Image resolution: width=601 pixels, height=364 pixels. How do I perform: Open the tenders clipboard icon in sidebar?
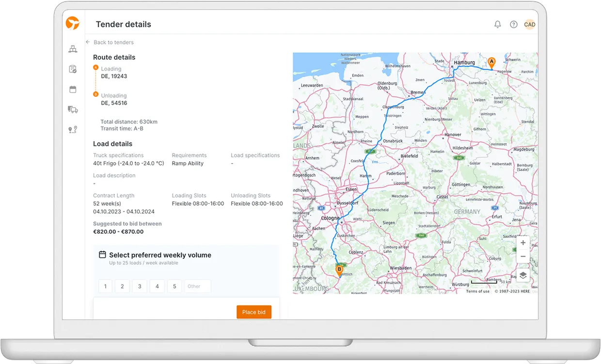[x=73, y=69]
